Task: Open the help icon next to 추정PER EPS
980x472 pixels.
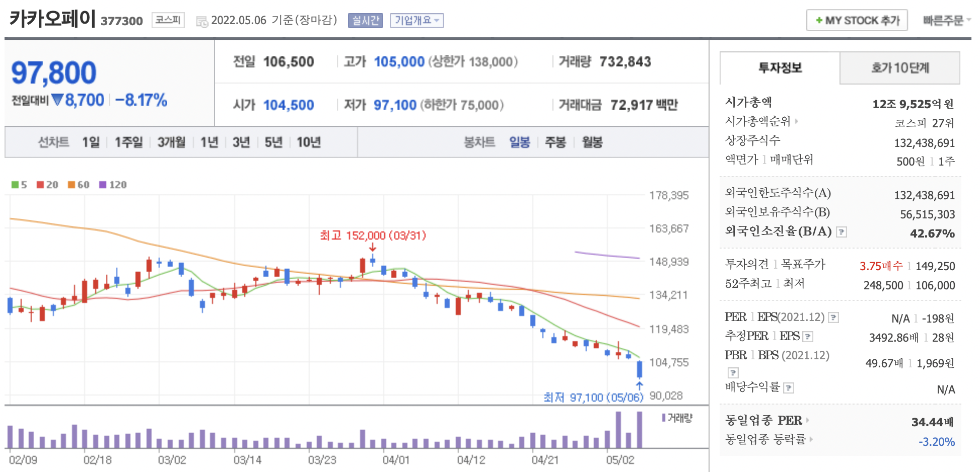Action: (808, 337)
